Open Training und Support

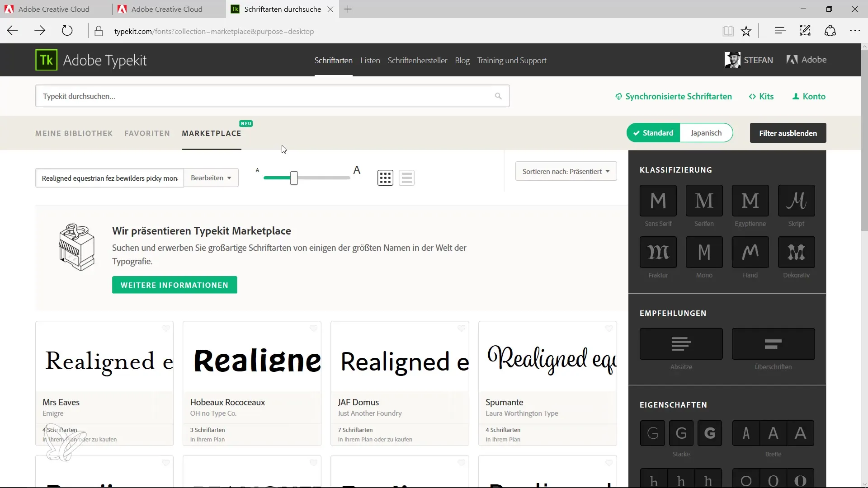[x=512, y=61]
